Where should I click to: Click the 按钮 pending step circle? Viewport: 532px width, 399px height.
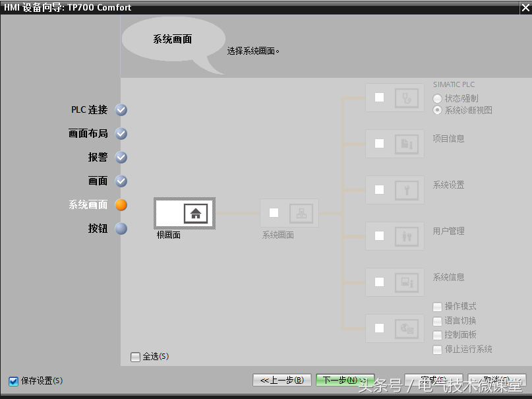tap(121, 229)
